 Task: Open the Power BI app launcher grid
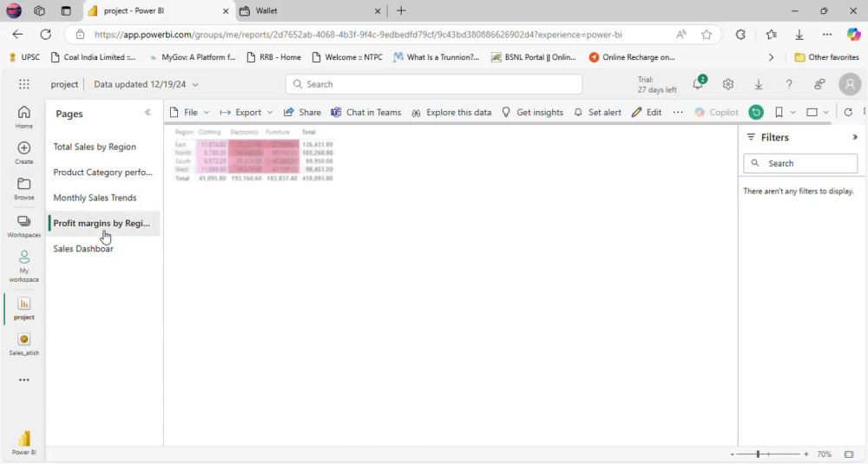23,84
